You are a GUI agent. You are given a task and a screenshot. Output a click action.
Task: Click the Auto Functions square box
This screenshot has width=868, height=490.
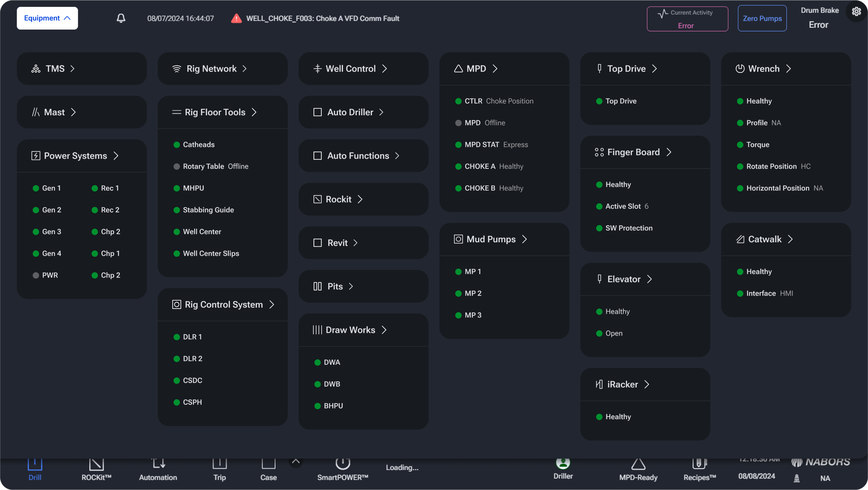317,156
